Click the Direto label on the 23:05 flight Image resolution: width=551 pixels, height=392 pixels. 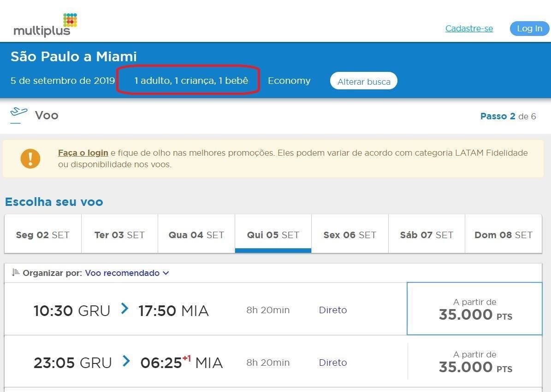333,363
